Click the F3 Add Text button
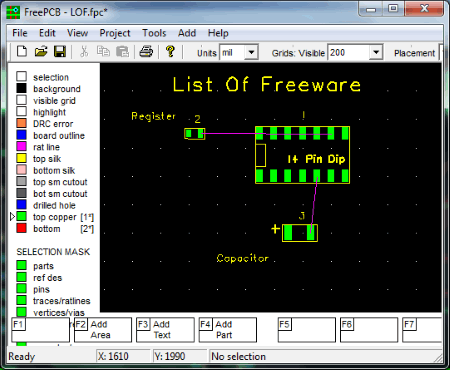 coord(165,330)
